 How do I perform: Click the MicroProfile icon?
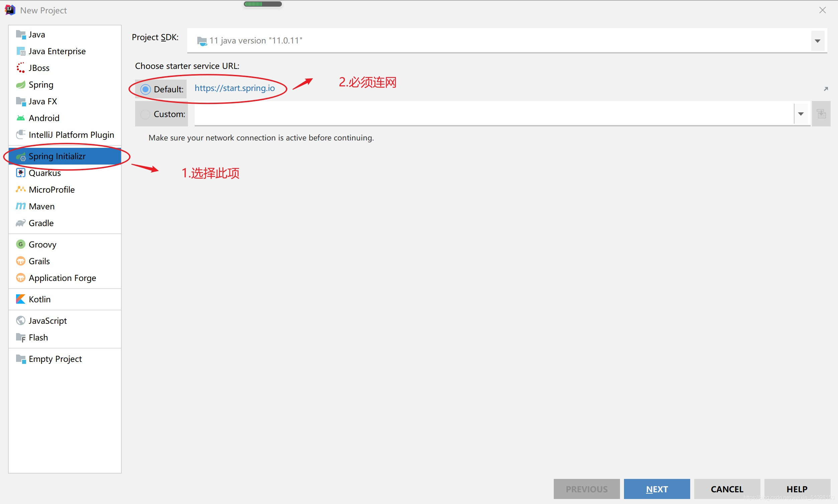21,190
